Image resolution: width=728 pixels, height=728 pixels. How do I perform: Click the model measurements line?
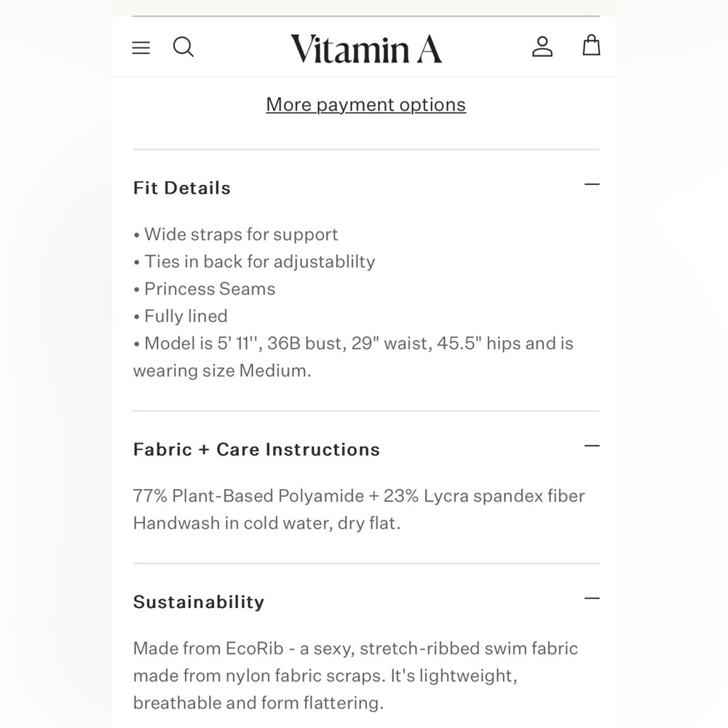(353, 357)
